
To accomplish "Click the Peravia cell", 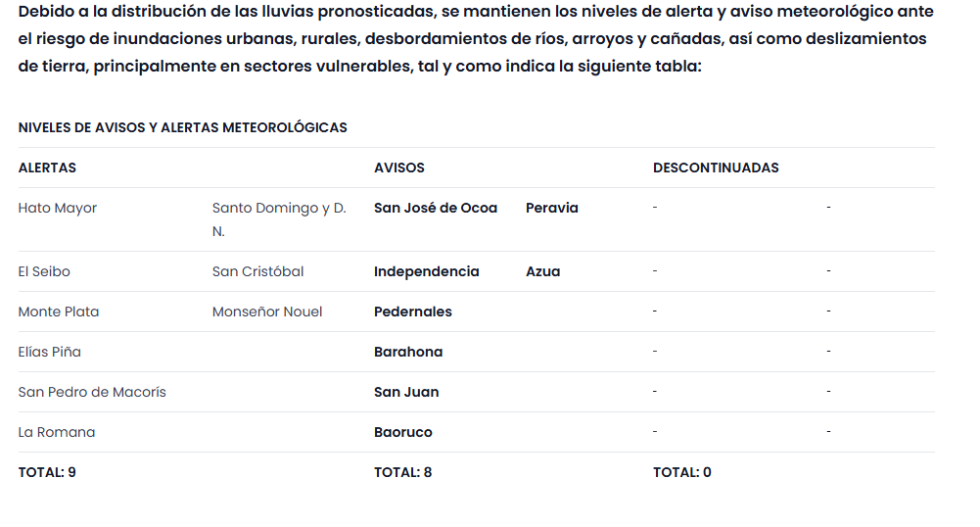I will pyautogui.click(x=552, y=208).
